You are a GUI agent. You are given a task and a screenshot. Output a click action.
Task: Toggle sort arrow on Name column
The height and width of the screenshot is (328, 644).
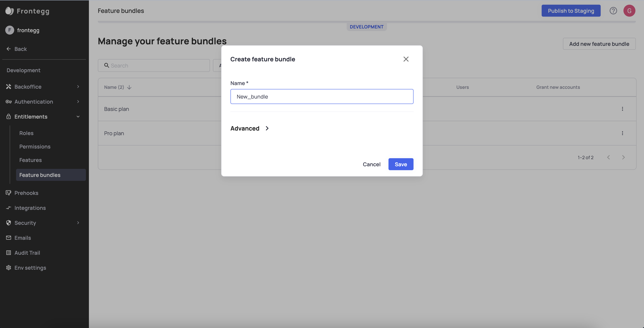coord(129,87)
